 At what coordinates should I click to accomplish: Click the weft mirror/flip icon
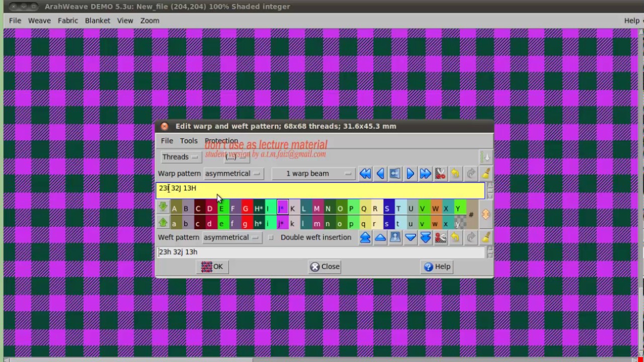[395, 237]
